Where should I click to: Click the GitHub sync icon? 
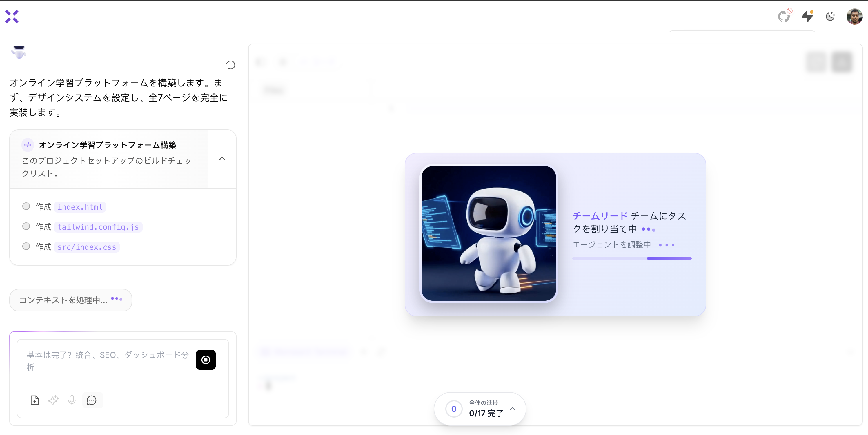pyautogui.click(x=784, y=16)
